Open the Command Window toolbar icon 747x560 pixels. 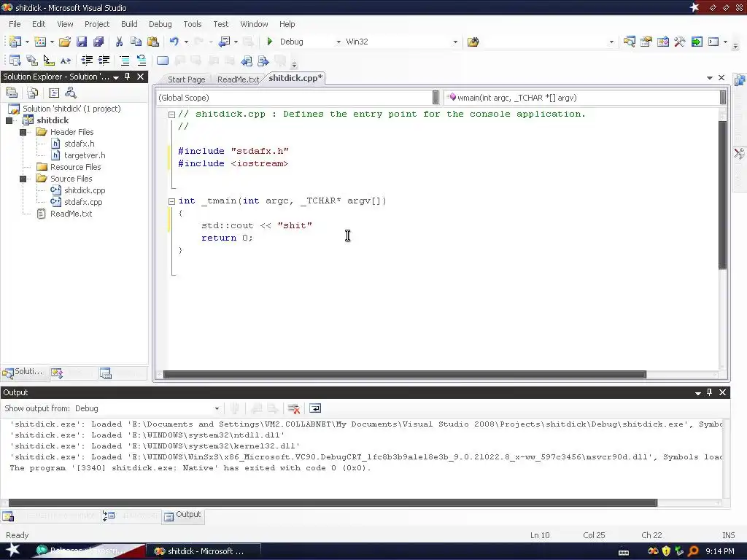click(713, 42)
